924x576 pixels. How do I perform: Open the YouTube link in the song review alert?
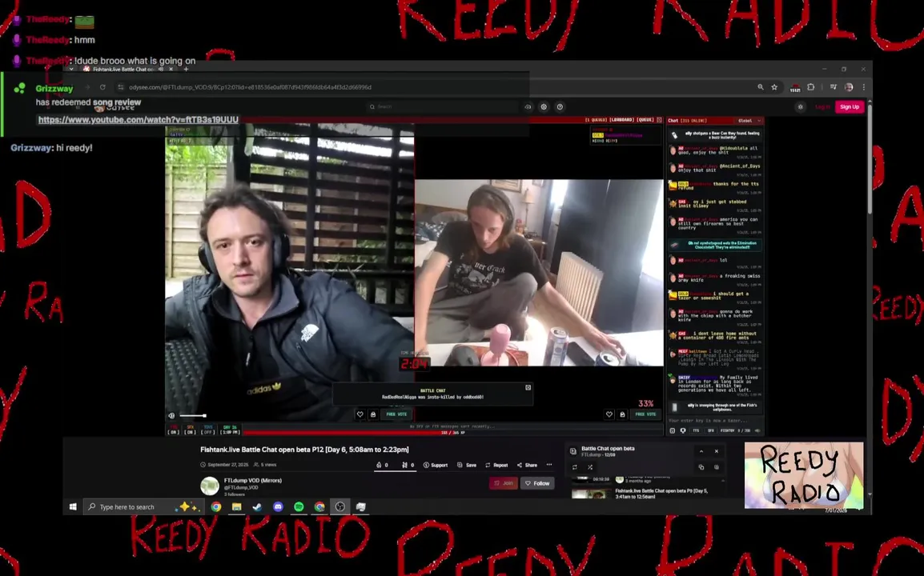[139, 119]
